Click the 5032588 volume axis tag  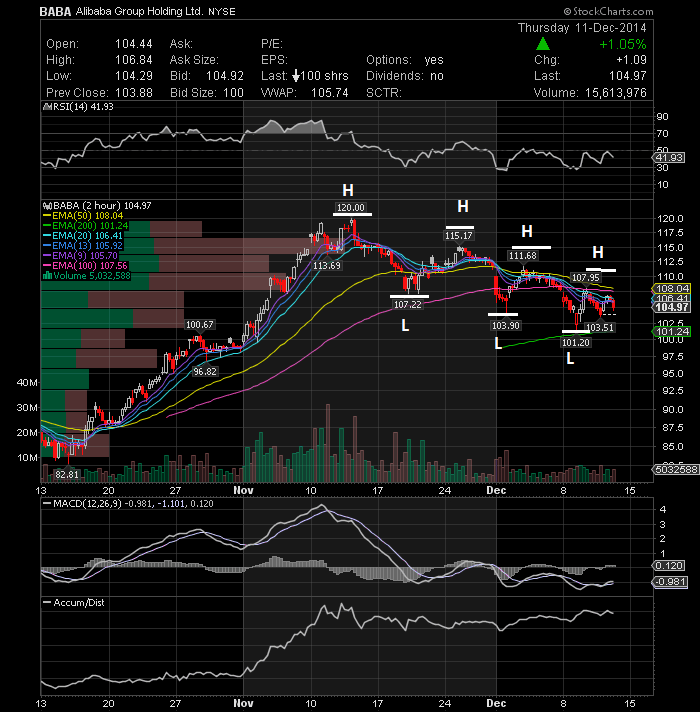[x=675, y=470]
